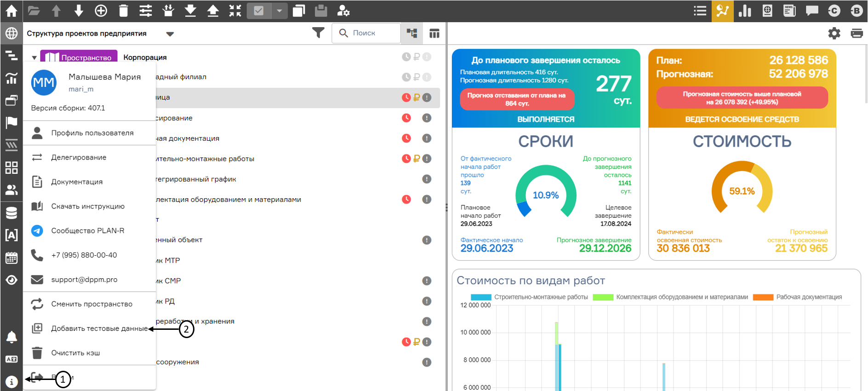Open flag icon in left sidebar
The height and width of the screenshot is (391, 868).
coord(11,122)
